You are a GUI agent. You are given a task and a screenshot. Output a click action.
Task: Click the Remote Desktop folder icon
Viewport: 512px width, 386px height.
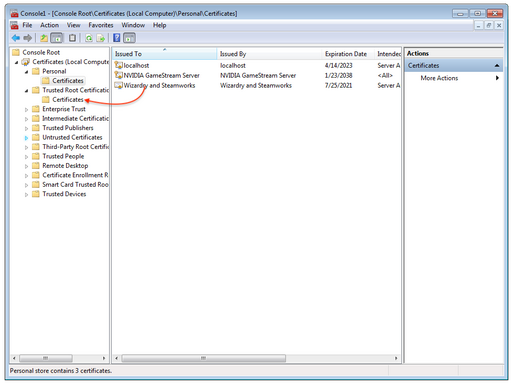36,165
